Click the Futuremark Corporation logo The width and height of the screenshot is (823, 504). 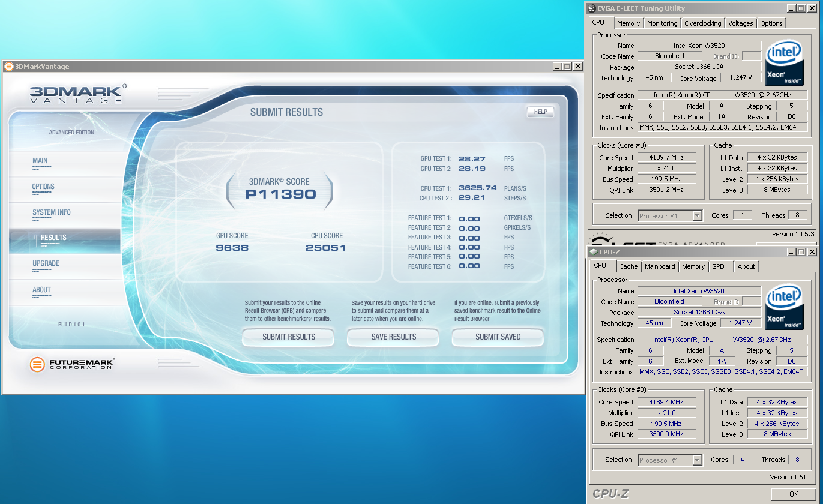(x=71, y=364)
